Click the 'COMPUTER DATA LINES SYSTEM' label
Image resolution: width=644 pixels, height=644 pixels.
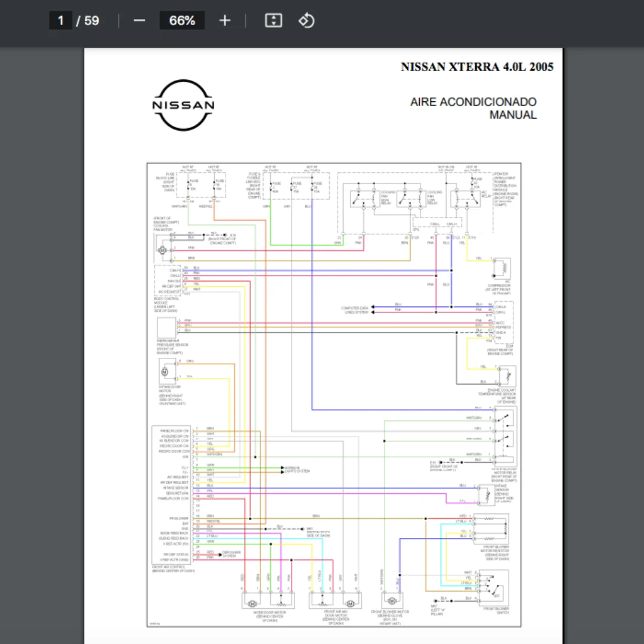pos(354,310)
